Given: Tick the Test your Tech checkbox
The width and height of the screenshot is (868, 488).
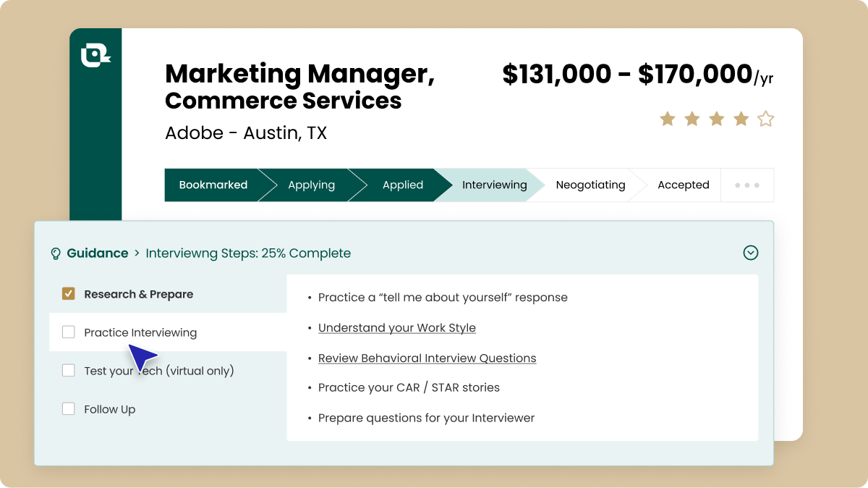Looking at the screenshot, I should tap(68, 371).
